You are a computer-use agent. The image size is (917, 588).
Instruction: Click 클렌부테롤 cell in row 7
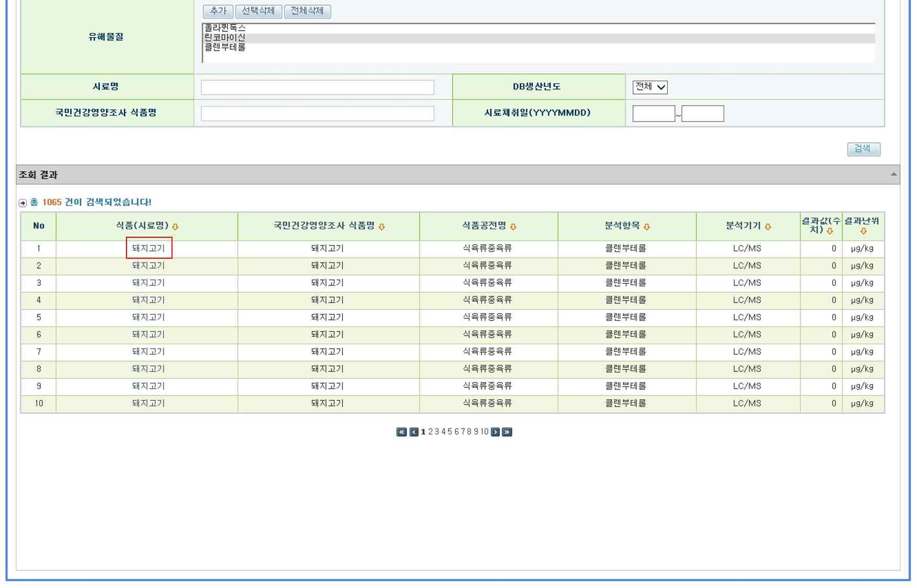click(626, 352)
